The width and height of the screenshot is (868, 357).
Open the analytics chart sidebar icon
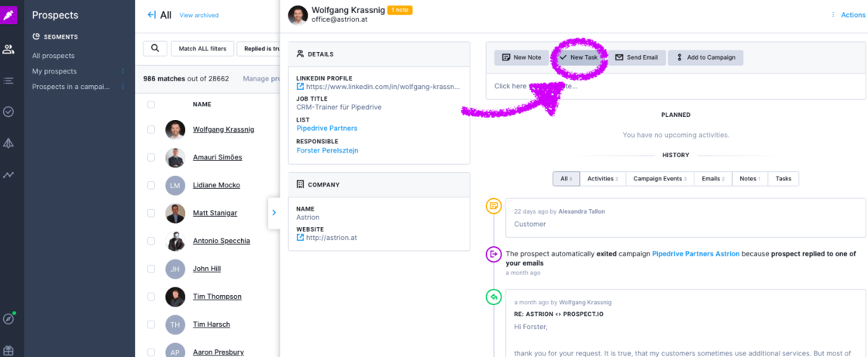coord(9,175)
